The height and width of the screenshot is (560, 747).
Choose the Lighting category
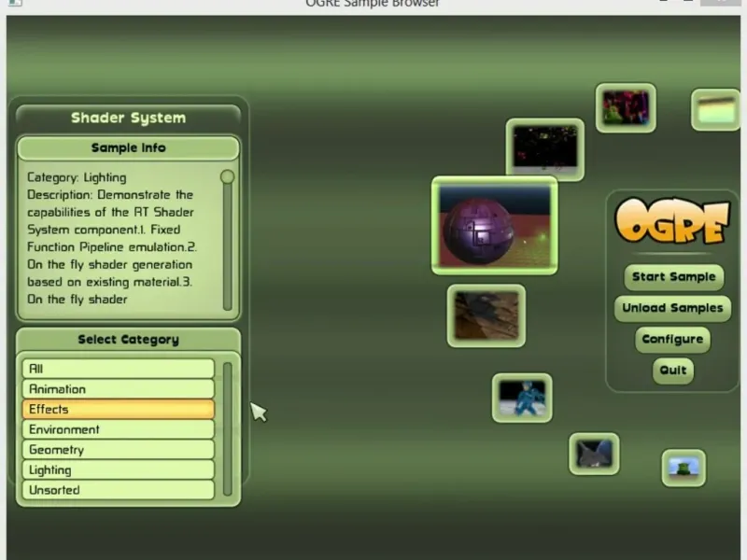[119, 470]
